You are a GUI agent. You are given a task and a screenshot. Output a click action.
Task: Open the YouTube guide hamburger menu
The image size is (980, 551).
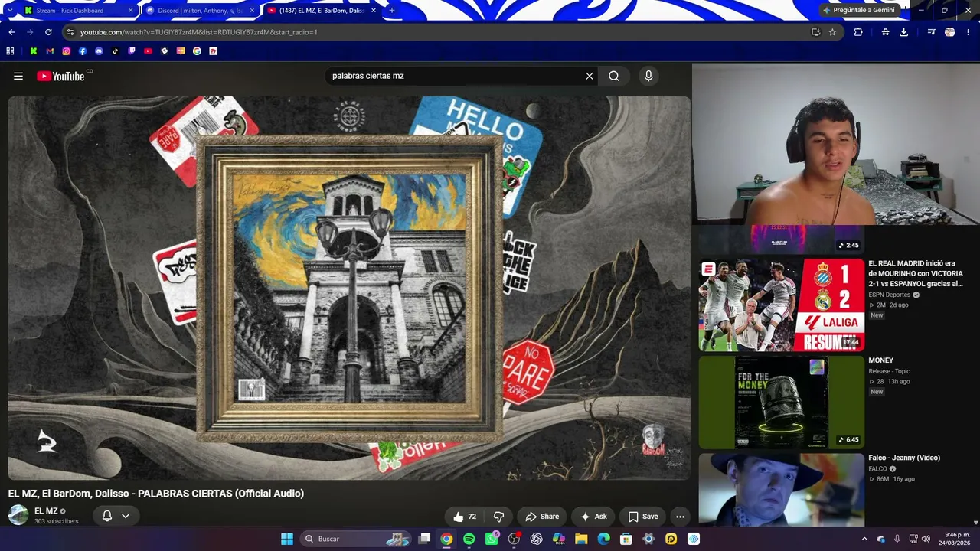18,76
